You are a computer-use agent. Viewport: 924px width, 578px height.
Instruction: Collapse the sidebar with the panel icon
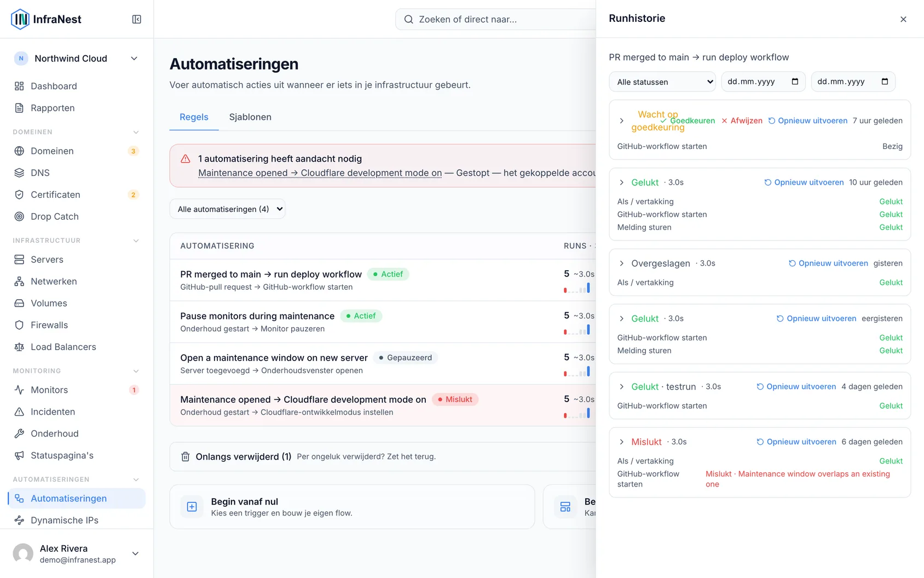pos(137,19)
